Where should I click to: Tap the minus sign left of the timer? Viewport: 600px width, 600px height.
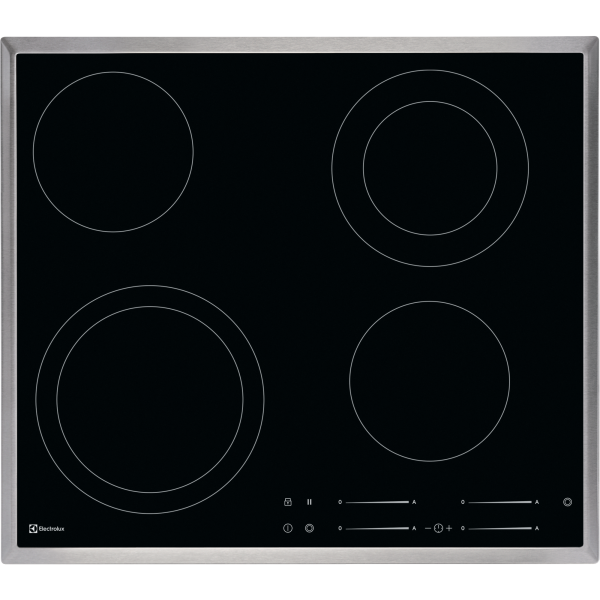pos(427,527)
